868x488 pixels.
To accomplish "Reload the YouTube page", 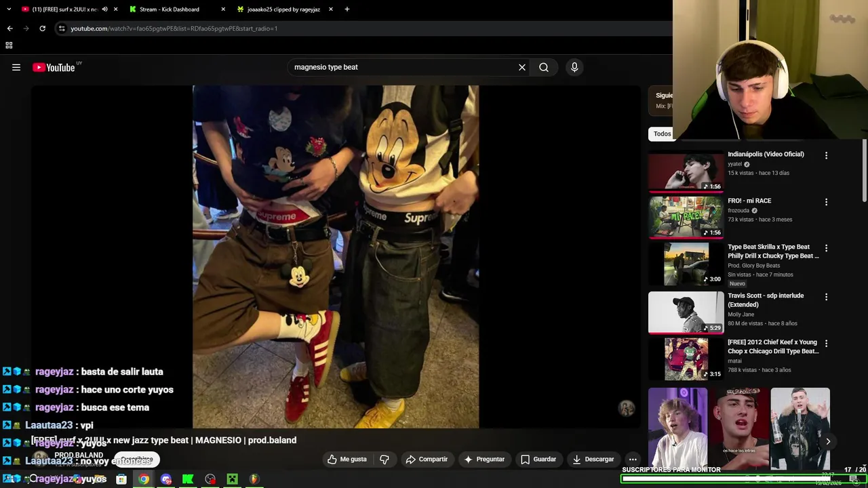I will coord(42,28).
